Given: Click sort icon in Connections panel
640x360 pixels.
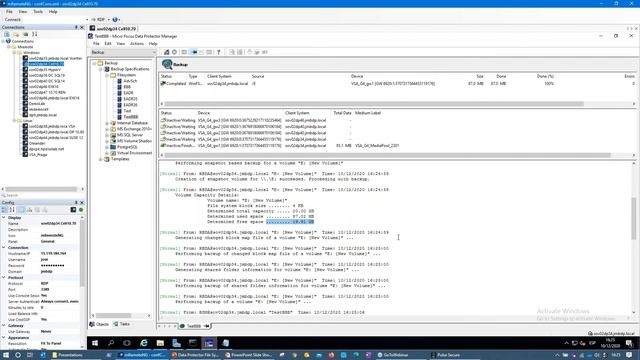Looking at the screenshot, I should point(35,34).
